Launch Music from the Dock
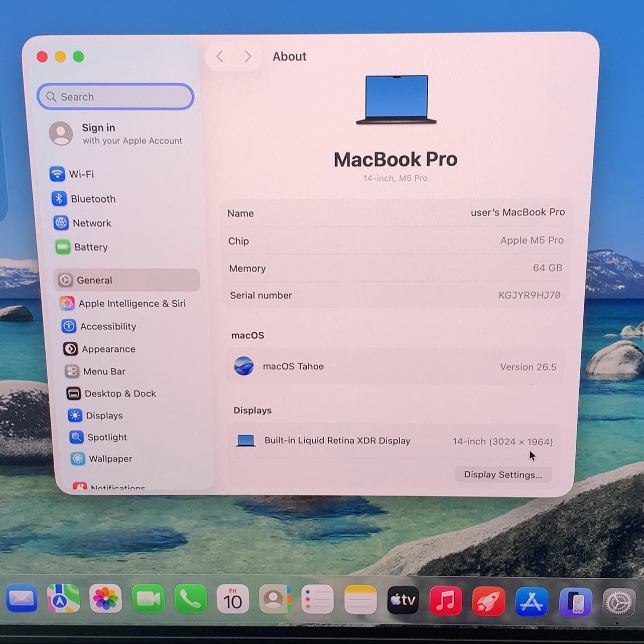 446,600
